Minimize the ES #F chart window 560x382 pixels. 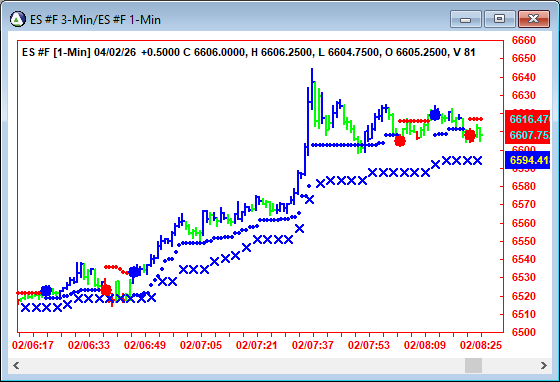tap(466, 19)
